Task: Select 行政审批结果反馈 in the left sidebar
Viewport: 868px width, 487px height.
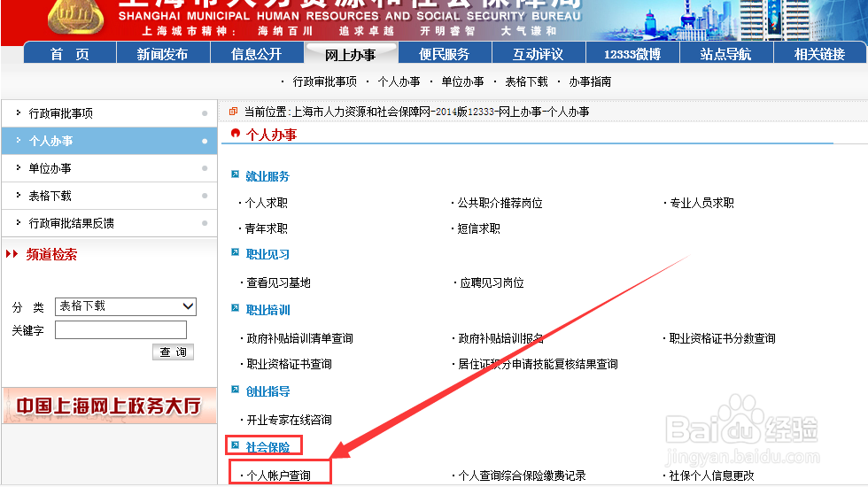Action: click(109, 223)
